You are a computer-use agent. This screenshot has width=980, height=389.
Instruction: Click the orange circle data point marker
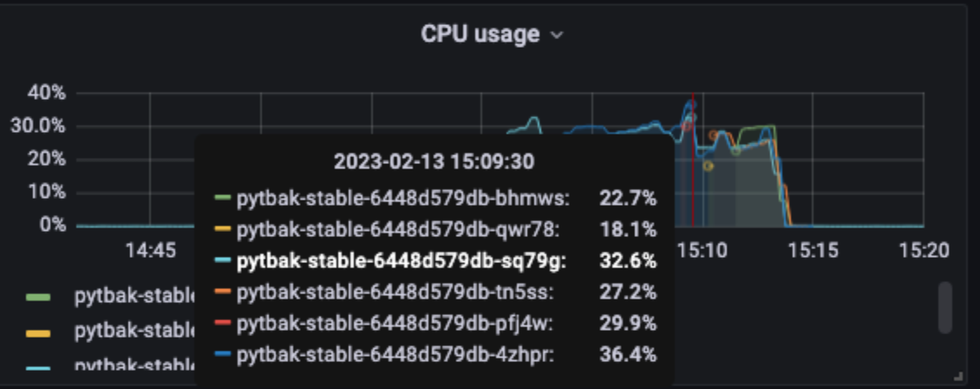click(x=713, y=135)
